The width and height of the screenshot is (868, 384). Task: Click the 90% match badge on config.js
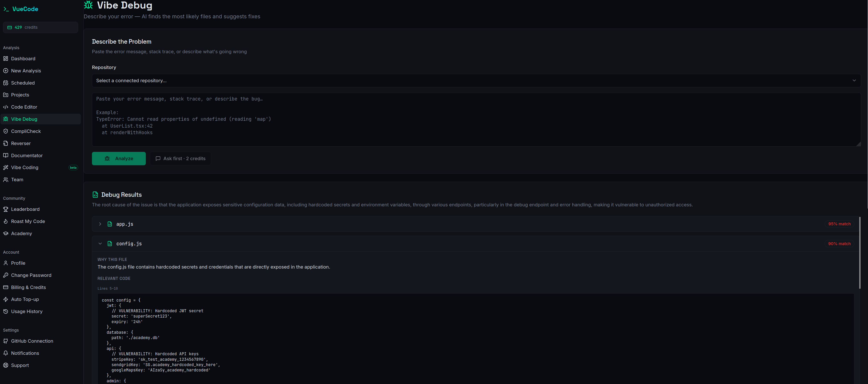coord(839,243)
